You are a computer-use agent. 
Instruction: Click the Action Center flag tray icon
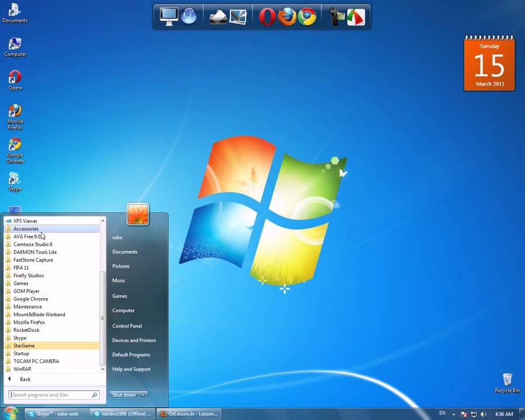click(464, 414)
